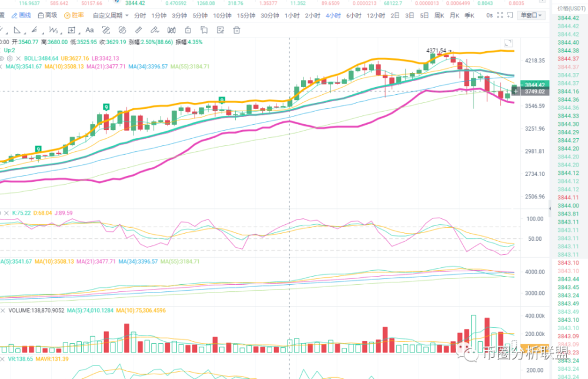
Task: Open BOLL indicator settings hexagon icon
Action: (x=10, y=58)
